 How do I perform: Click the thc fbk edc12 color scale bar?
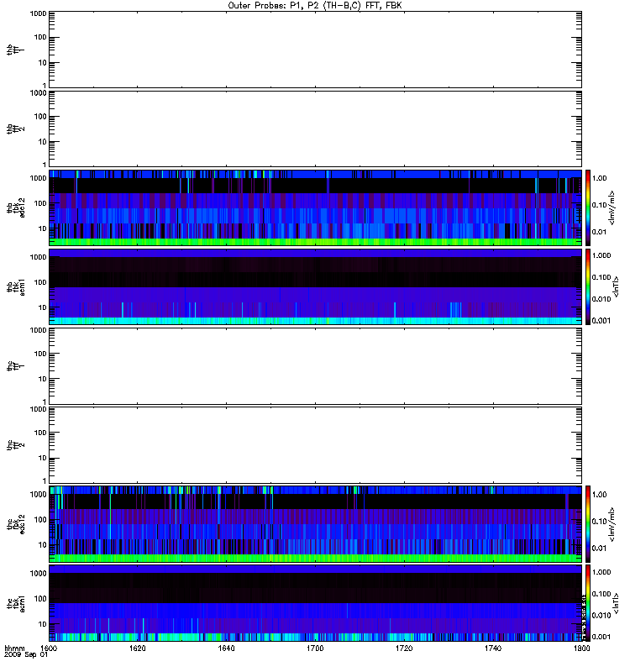[x=588, y=523]
